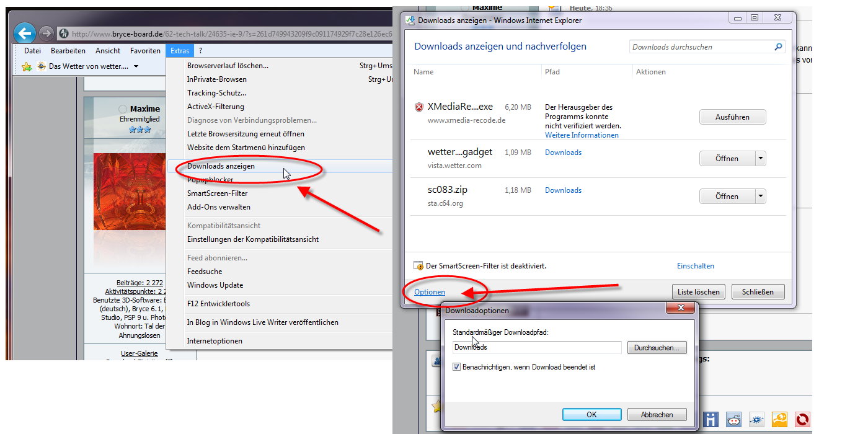Click the search magnifier in downloads search box
Image resolution: width=868 pixels, height=434 pixels.
(x=778, y=46)
